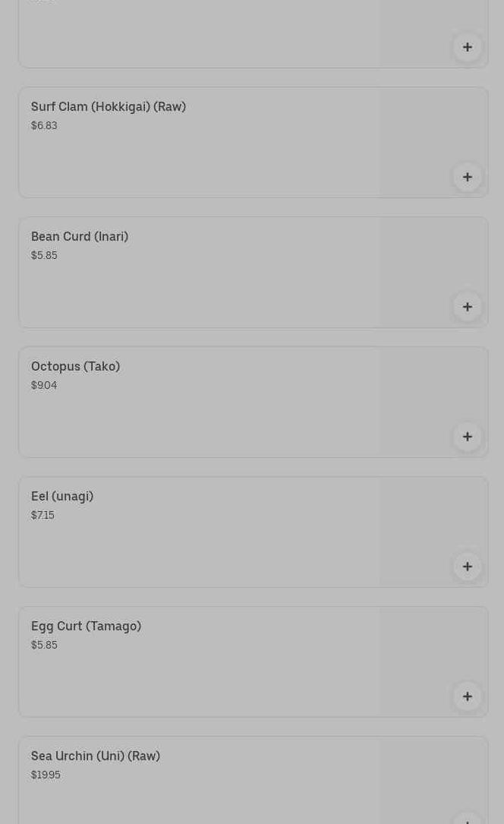Screen dimensions: 504x824
Task: Select the Bean Curd card body area
Action: pyautogui.click(x=253, y=273)
